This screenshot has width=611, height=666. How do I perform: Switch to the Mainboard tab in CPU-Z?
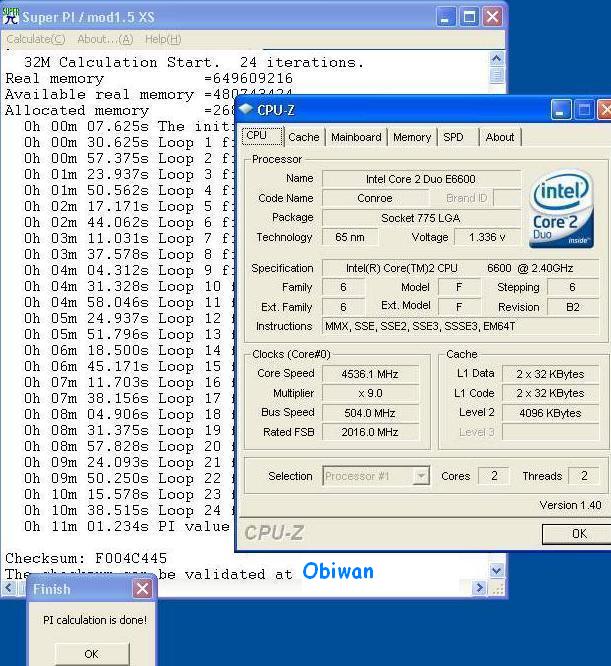pyautogui.click(x=356, y=137)
